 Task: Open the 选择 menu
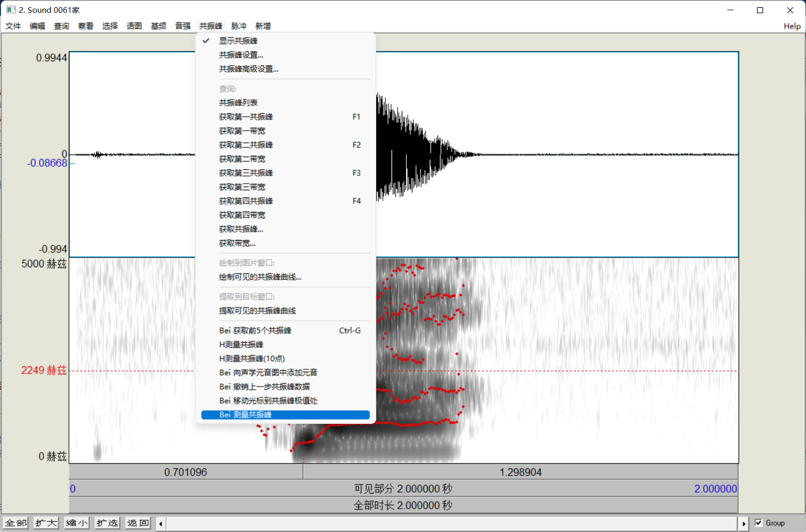[110, 26]
